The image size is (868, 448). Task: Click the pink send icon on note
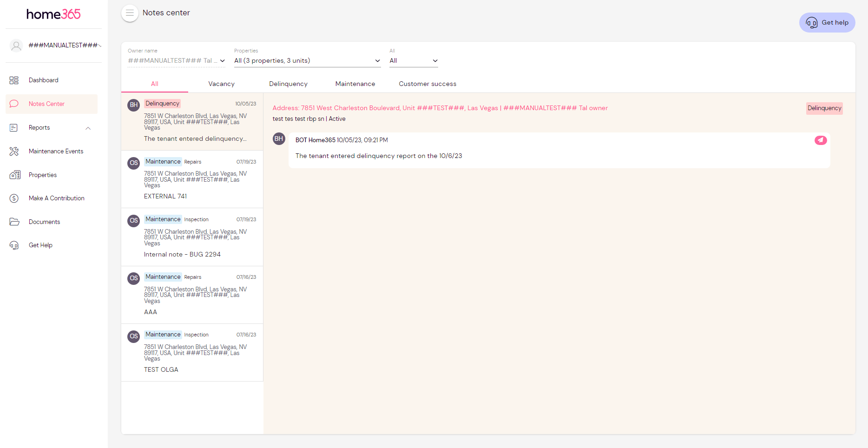(x=820, y=140)
